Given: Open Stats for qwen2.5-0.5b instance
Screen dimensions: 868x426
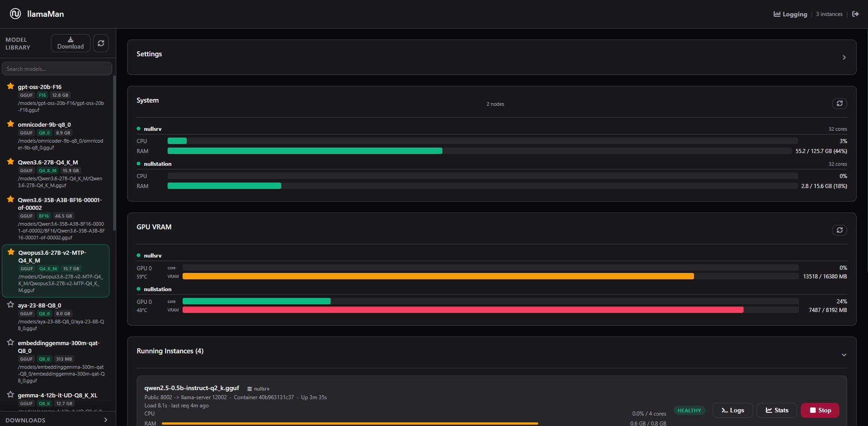Looking at the screenshot, I should (x=777, y=410).
